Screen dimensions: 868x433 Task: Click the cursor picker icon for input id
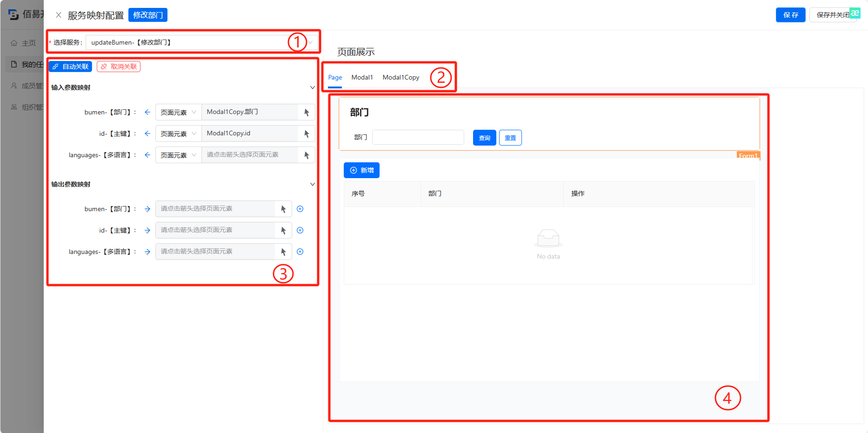(x=307, y=133)
